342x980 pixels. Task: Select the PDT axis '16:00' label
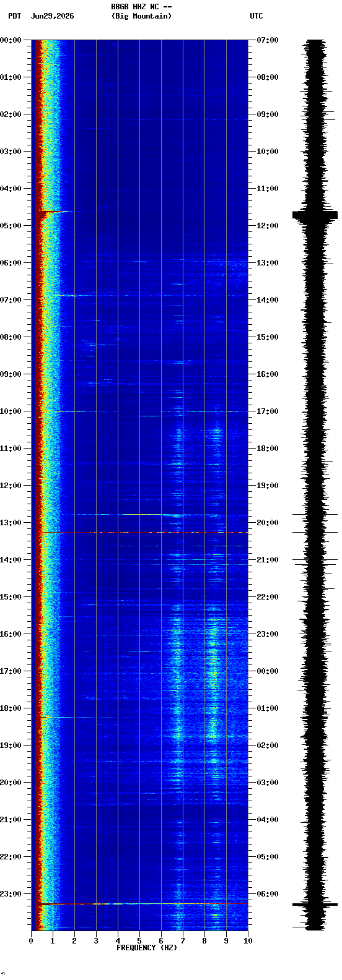pyautogui.click(x=11, y=634)
